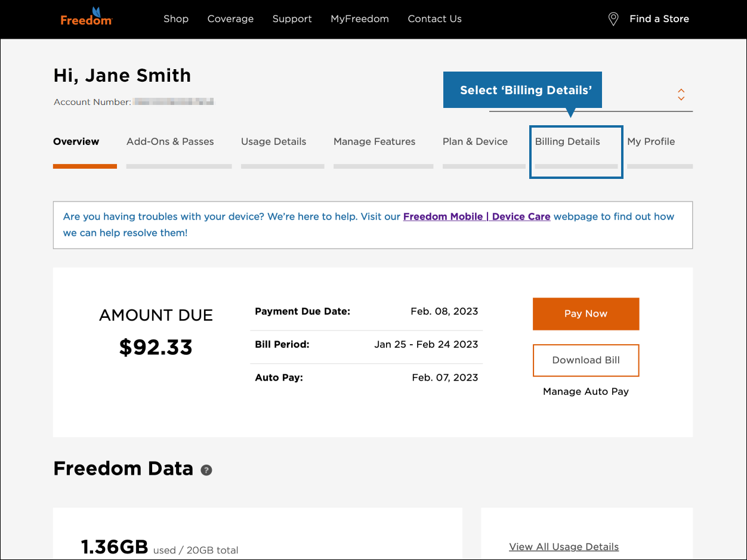Open the Contact Us page
747x560 pixels.
pyautogui.click(x=434, y=18)
